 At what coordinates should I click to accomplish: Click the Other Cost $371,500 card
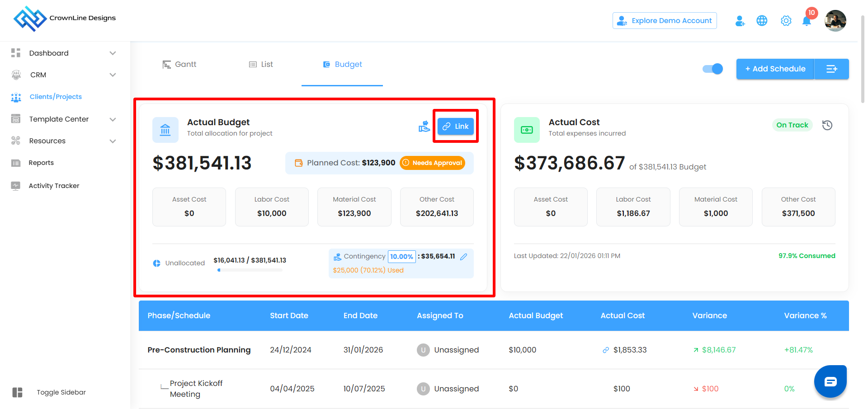(x=798, y=207)
